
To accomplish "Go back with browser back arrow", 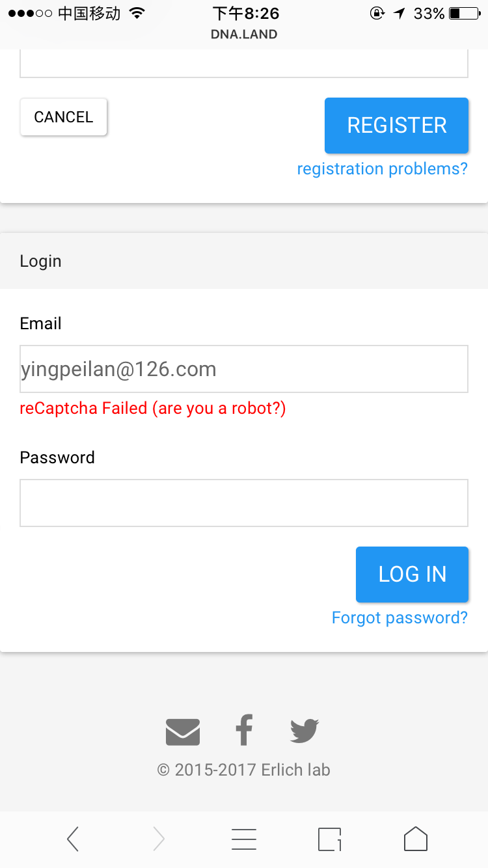I will [73, 839].
